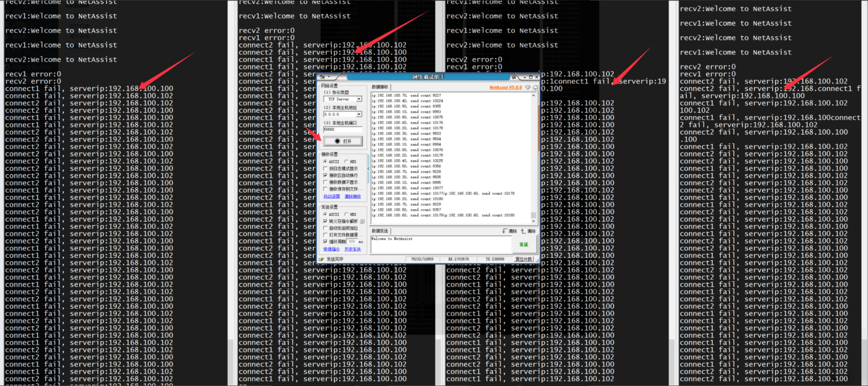This screenshot has height=386, width=868.
Task: Collapse the left settings panel chevron
Action: click(x=368, y=168)
